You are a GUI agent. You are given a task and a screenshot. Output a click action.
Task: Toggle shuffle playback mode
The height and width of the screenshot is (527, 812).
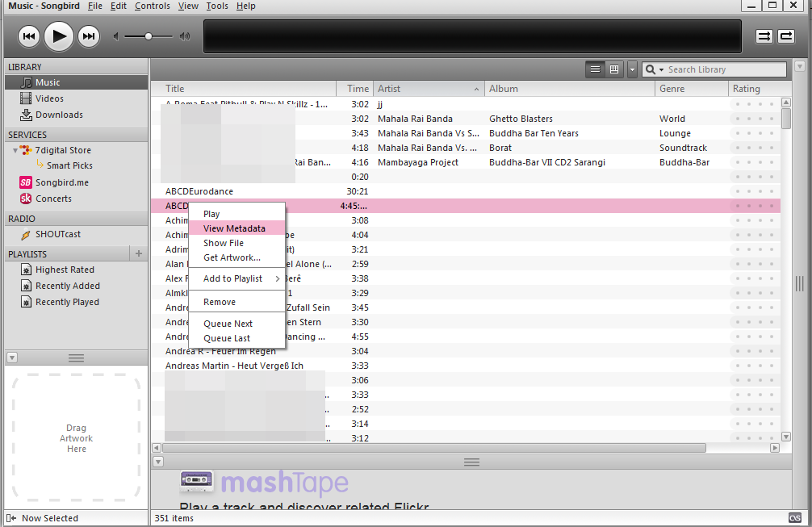[x=764, y=36]
